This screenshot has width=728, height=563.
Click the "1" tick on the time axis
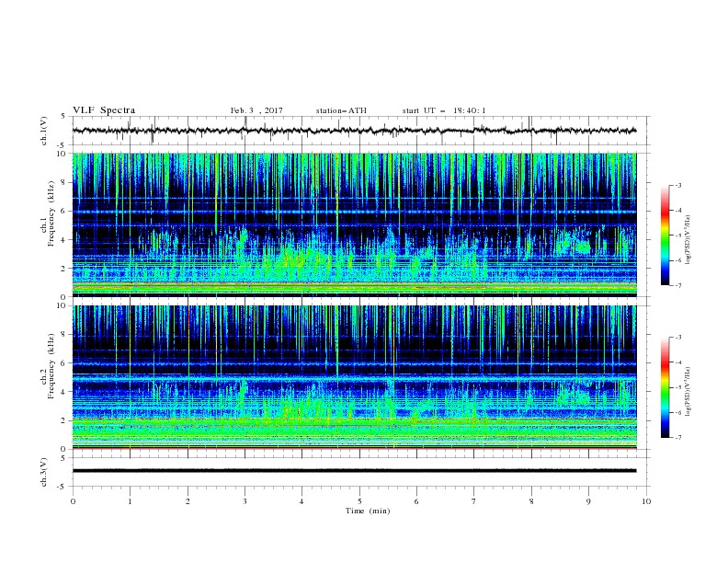click(130, 501)
